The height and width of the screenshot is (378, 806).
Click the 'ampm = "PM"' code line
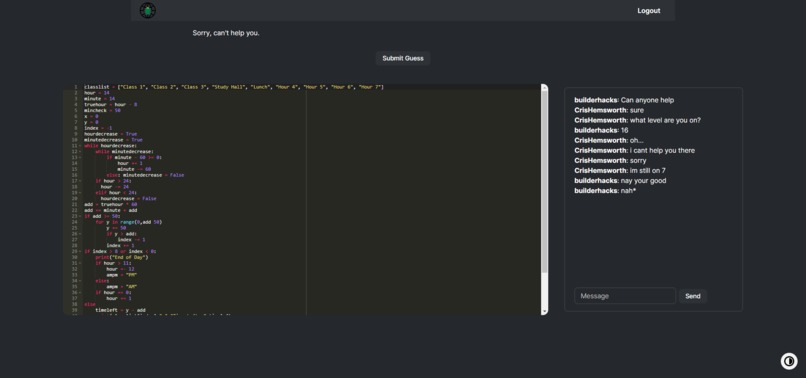[122, 275]
